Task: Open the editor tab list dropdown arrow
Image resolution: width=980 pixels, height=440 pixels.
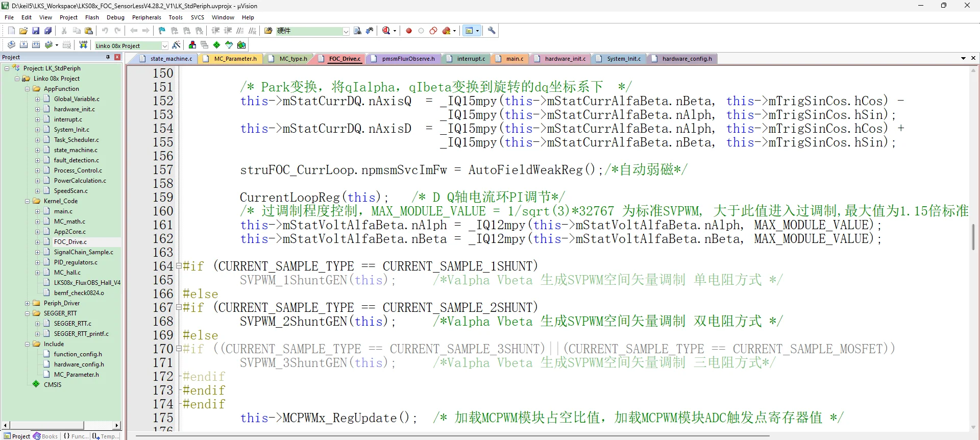Action: [x=964, y=58]
